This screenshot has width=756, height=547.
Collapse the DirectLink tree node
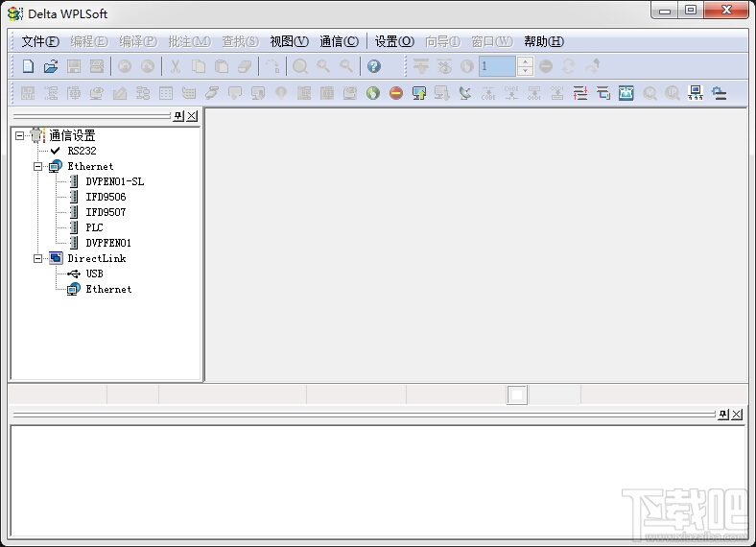coord(37,258)
